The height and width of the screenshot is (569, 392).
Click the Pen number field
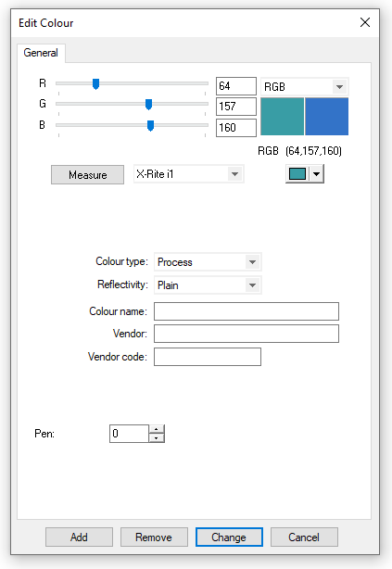point(129,434)
